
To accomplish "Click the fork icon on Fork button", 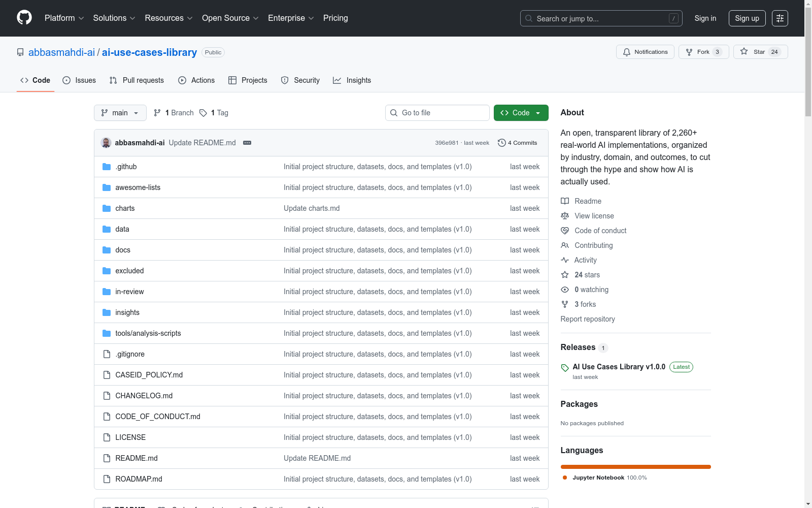I will [689, 52].
